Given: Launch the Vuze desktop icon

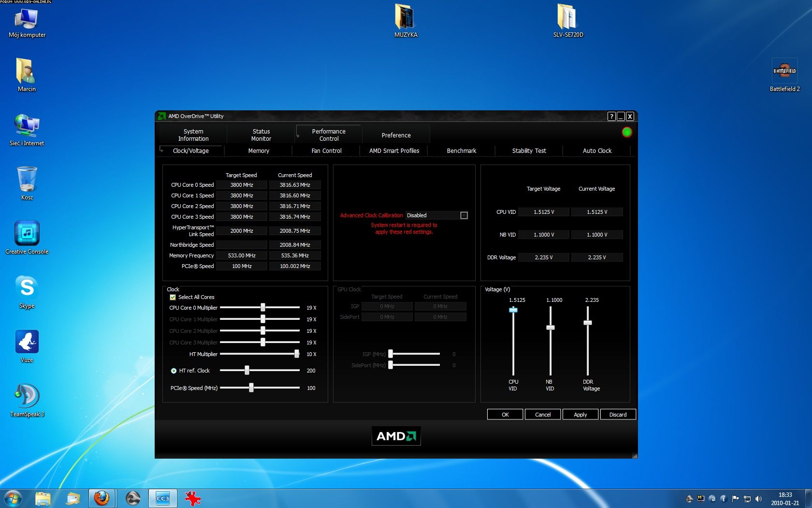Looking at the screenshot, I should (27, 346).
